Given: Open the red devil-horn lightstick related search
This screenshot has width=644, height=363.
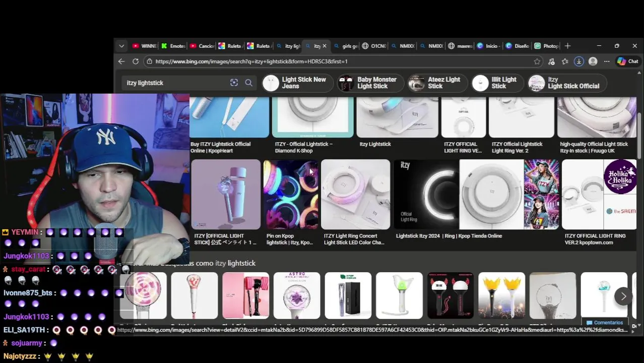Looking at the screenshot, I should (450, 295).
